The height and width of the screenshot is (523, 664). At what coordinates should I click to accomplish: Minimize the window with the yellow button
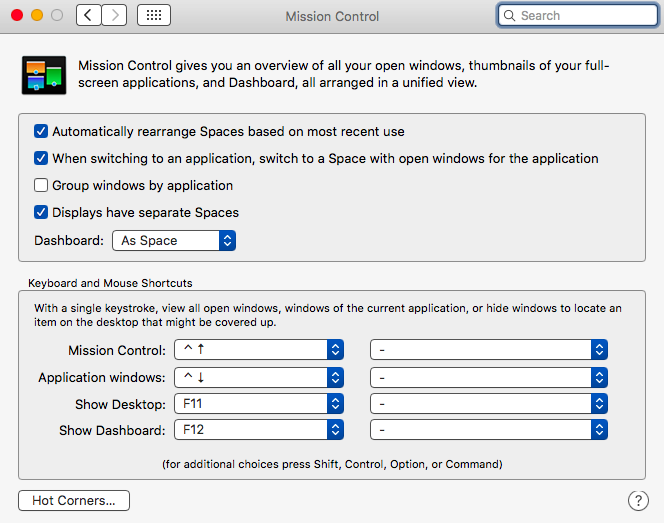tap(37, 16)
